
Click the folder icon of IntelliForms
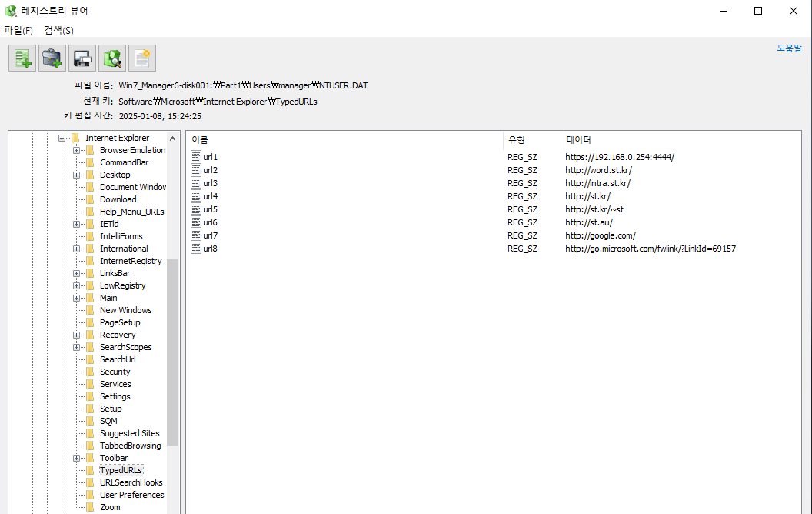(x=90, y=236)
